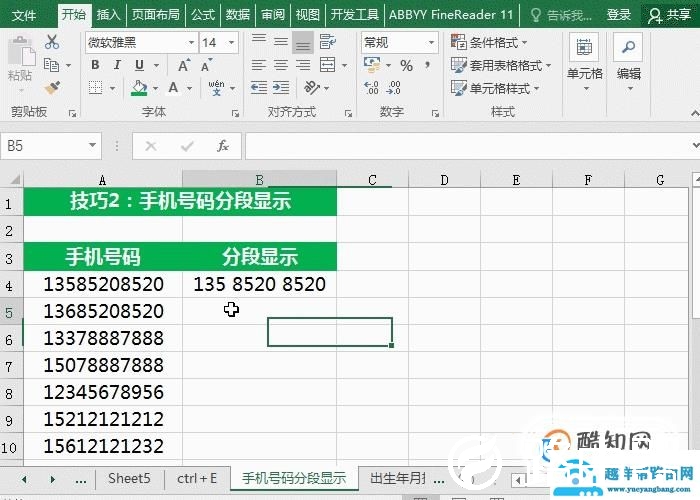Image resolution: width=700 pixels, height=500 pixels.
Task: Toggle Bold formatting
Action: [x=95, y=65]
